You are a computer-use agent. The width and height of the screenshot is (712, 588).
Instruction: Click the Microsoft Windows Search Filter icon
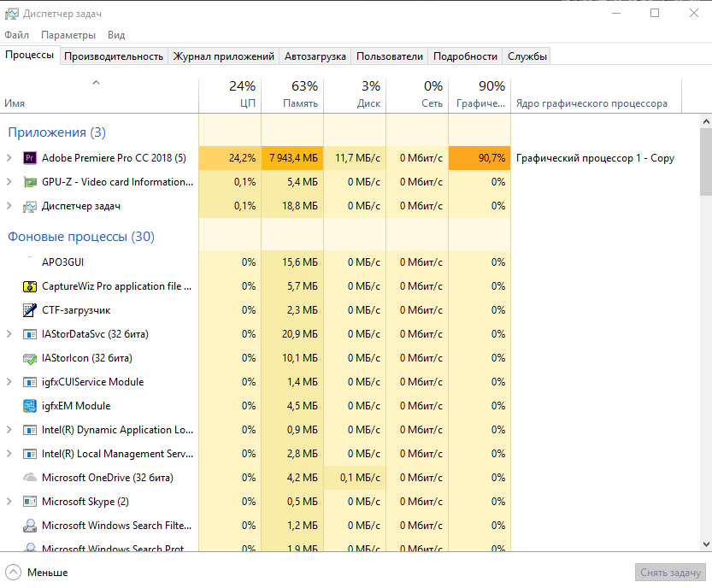point(30,526)
